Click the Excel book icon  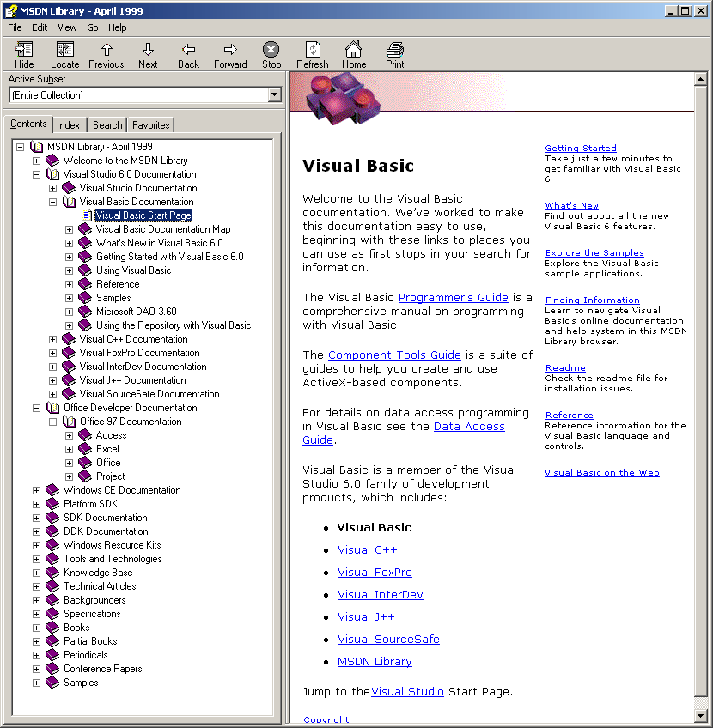(x=85, y=449)
